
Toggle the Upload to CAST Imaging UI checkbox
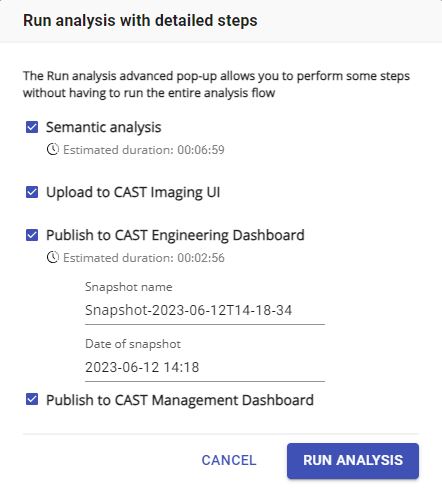[x=32, y=192]
